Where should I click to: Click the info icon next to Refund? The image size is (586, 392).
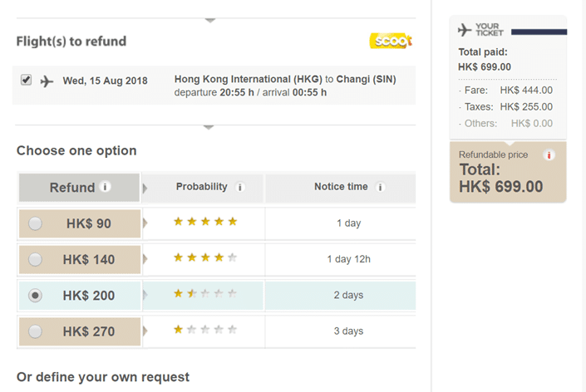point(105,187)
